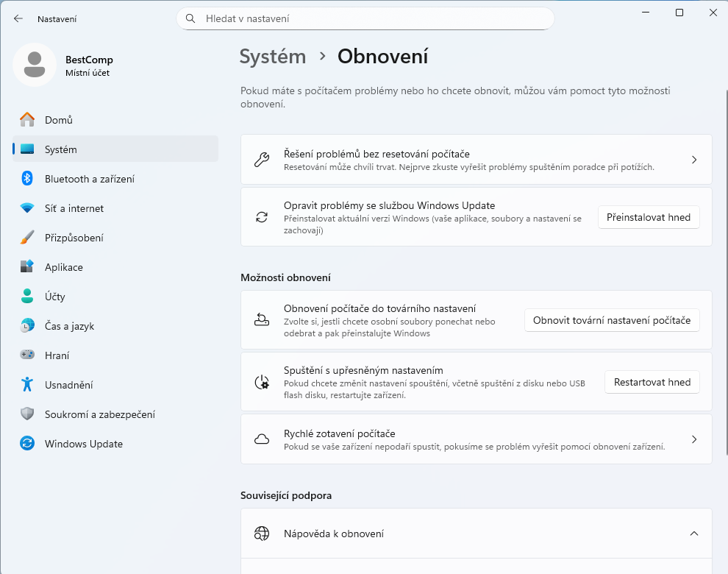The image size is (728, 574).
Task: Select the Síť a internet network icon
Action: 26,208
